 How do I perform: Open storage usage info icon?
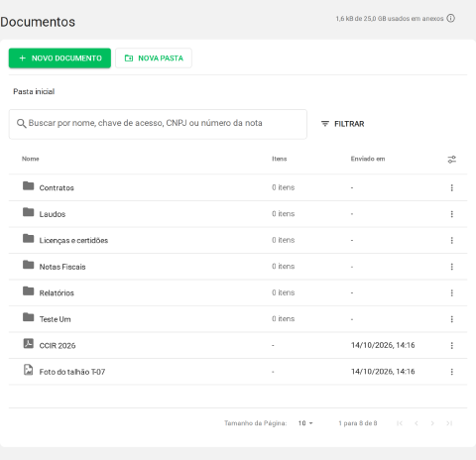[450, 18]
